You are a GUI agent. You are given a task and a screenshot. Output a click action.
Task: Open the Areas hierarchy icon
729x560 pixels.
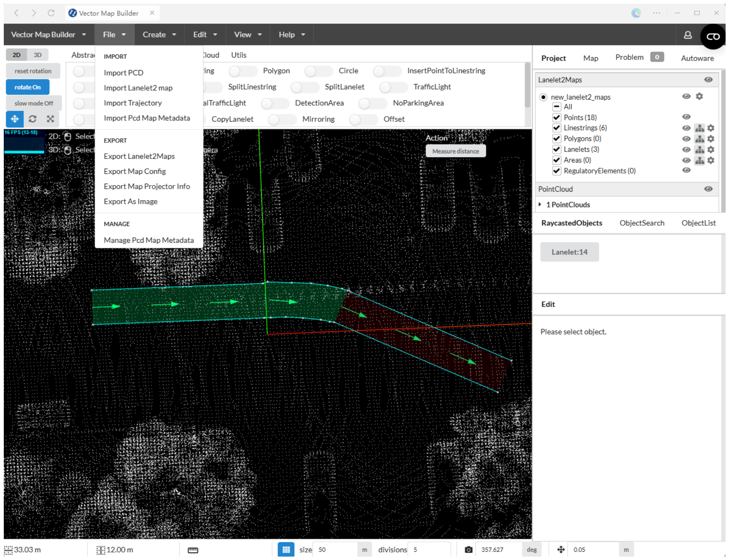click(700, 161)
